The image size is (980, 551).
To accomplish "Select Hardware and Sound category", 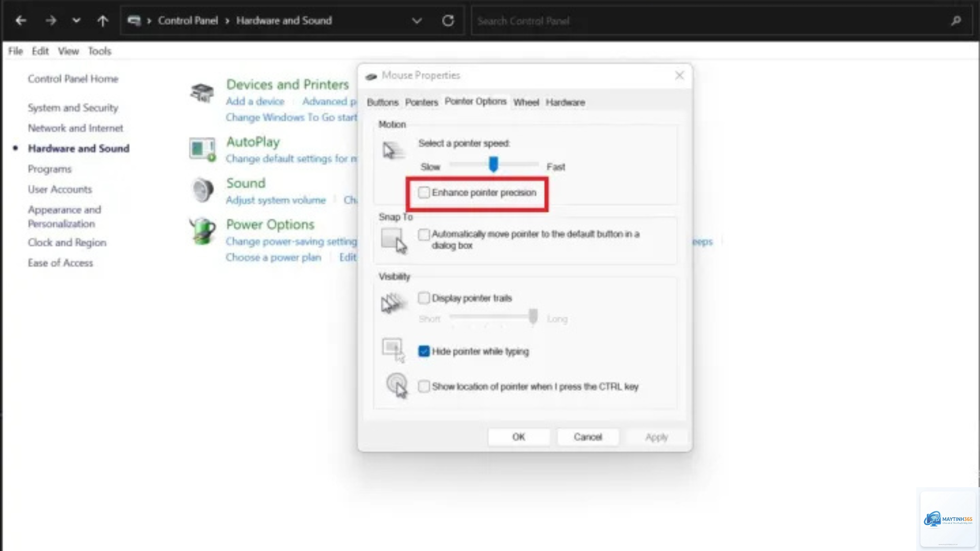I will 79,148.
